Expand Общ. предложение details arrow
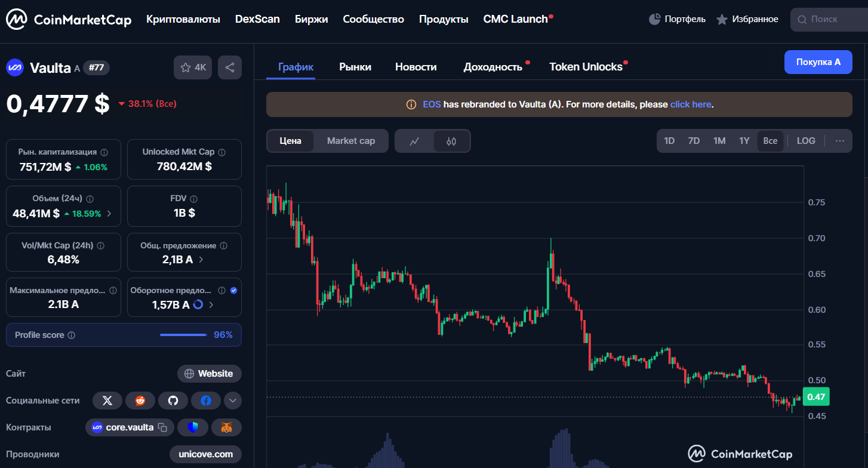This screenshot has width=868, height=468. point(201,260)
